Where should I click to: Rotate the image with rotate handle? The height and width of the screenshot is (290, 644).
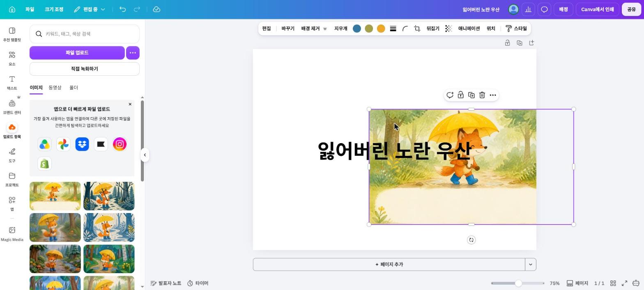coord(471,240)
